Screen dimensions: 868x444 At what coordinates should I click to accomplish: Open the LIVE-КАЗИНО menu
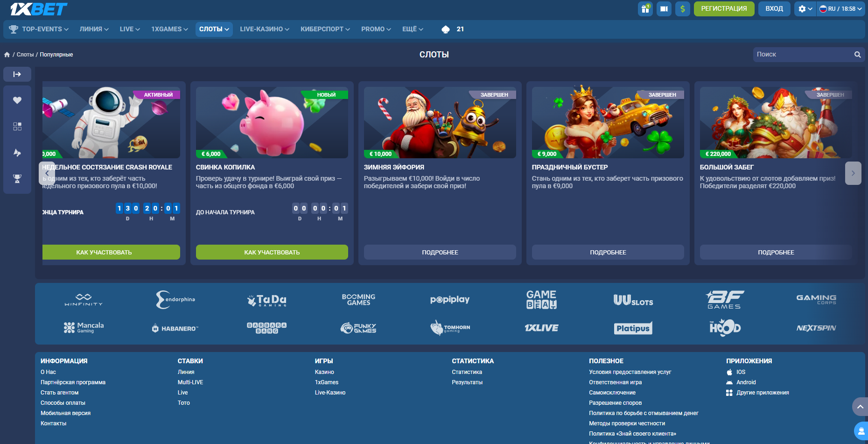click(264, 29)
